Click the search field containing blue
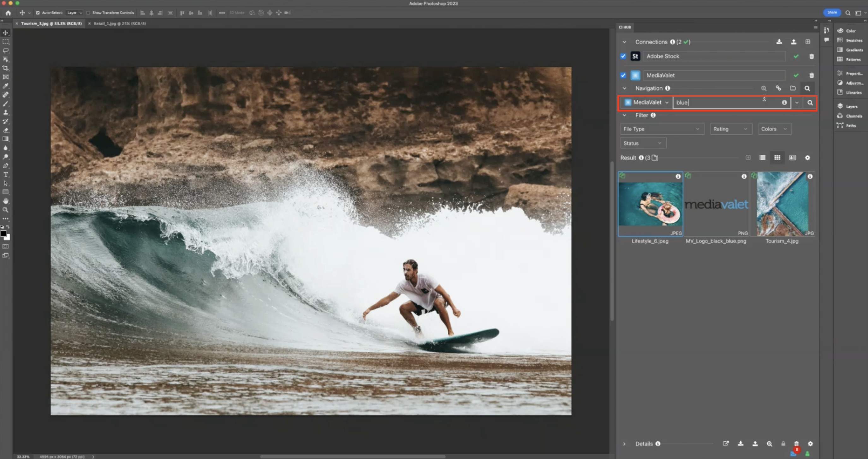This screenshot has width=868, height=459. tap(732, 103)
